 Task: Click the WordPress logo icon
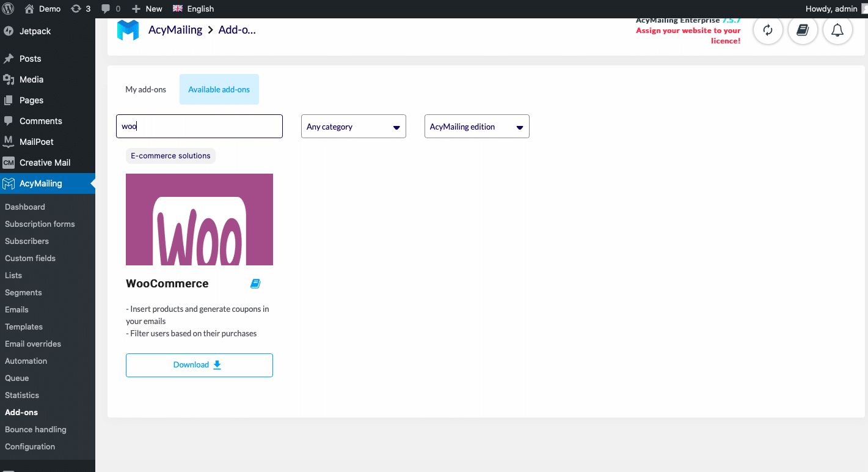[x=9, y=9]
